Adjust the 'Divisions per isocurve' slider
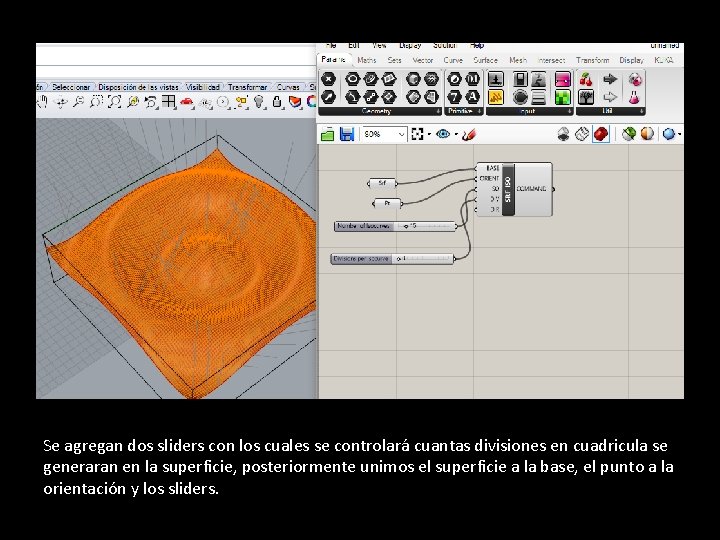 (x=393, y=259)
